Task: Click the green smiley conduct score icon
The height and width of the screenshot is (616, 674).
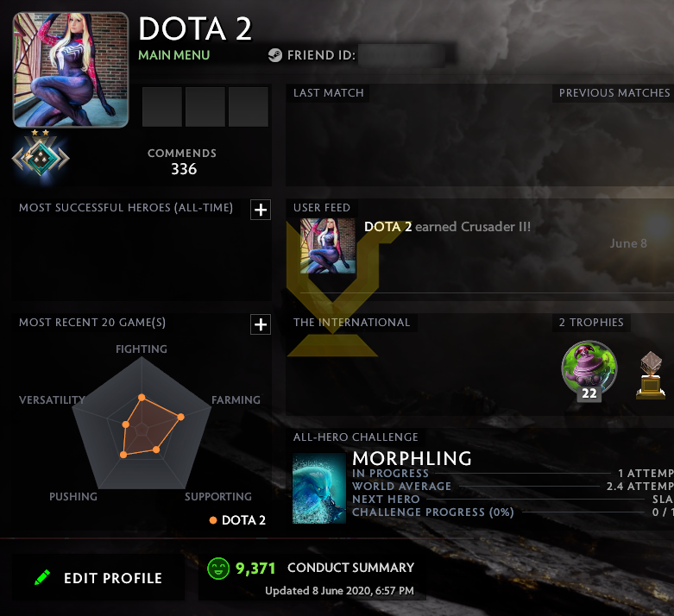Action: (218, 569)
